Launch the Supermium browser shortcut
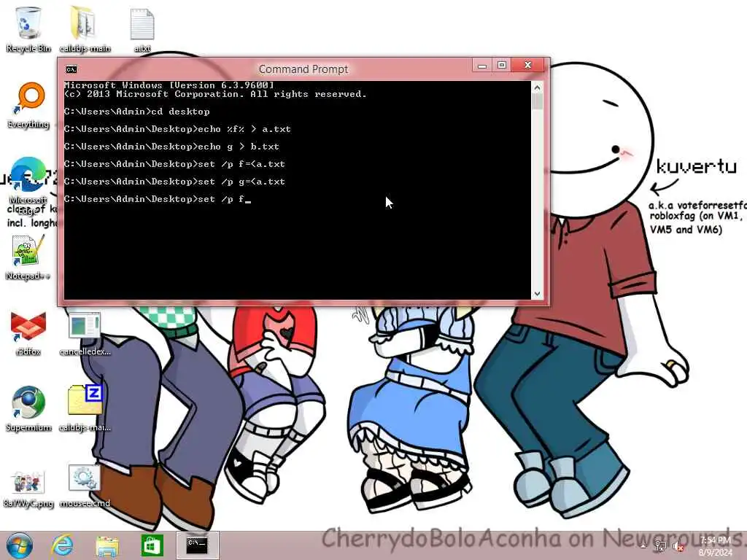The width and height of the screenshot is (747, 560). (x=28, y=408)
